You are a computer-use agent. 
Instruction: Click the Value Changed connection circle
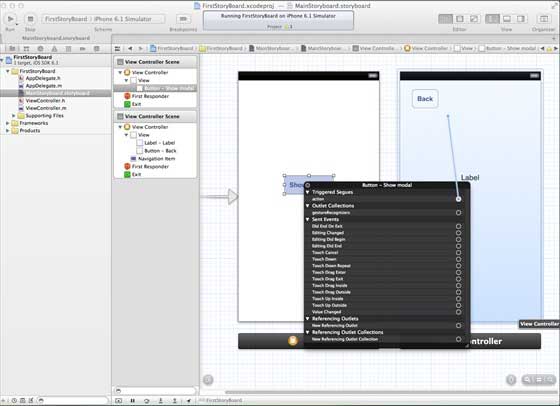click(458, 312)
